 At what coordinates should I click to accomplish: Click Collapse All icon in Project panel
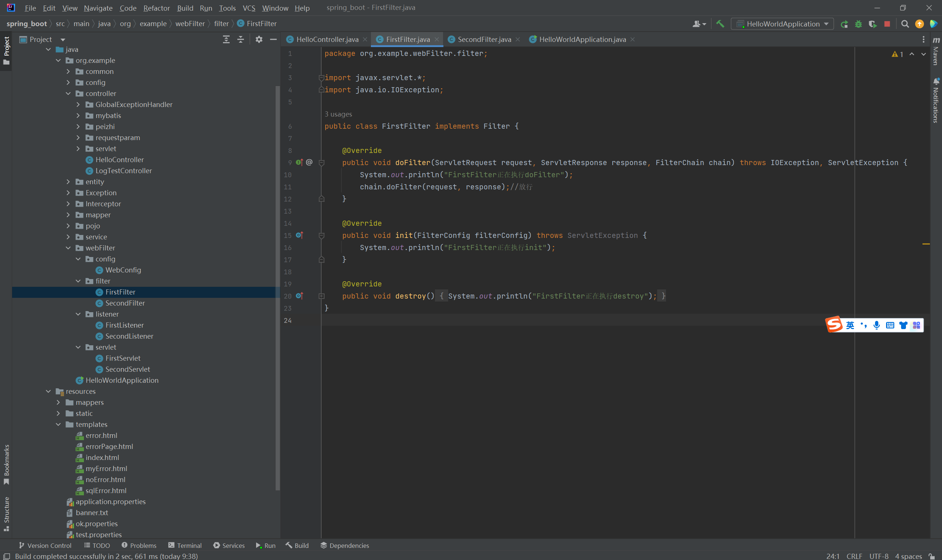click(x=241, y=39)
